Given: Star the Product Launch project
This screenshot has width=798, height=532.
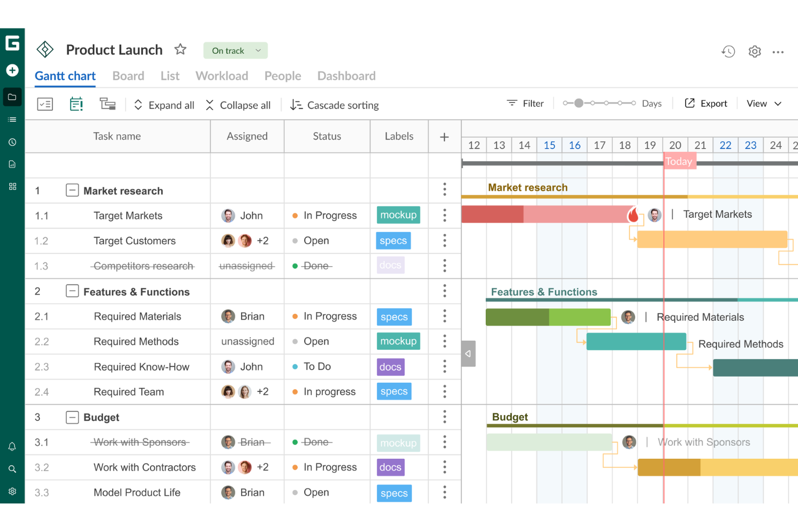Looking at the screenshot, I should pos(180,49).
